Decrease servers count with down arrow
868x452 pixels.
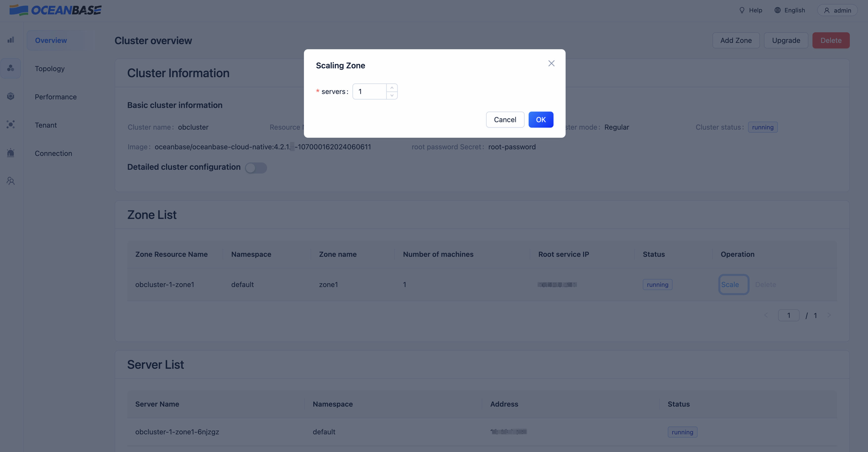tap(392, 95)
